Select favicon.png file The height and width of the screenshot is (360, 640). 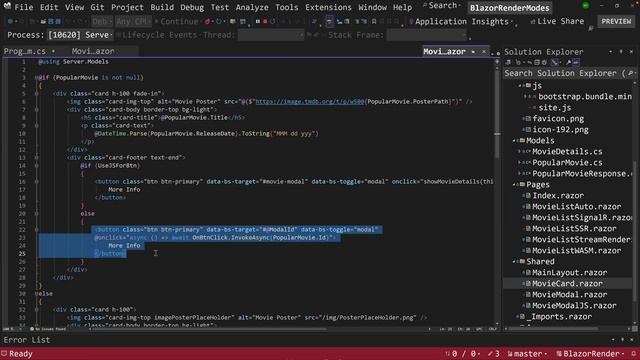[558, 119]
